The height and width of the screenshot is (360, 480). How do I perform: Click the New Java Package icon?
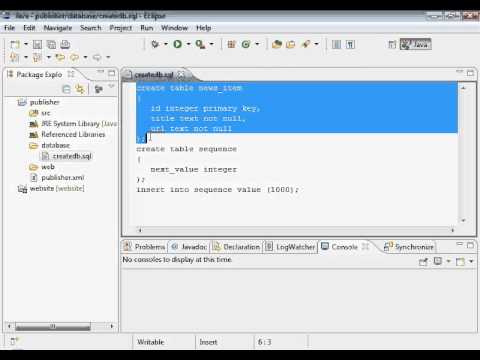[x=232, y=44]
